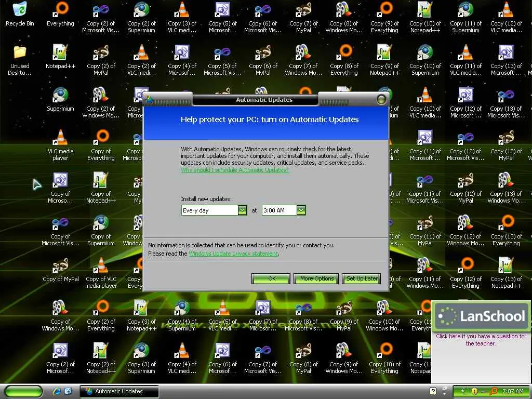Select the Copy of VLC media player shortcut
Viewport: 532px width, 399px height.
(x=101, y=273)
